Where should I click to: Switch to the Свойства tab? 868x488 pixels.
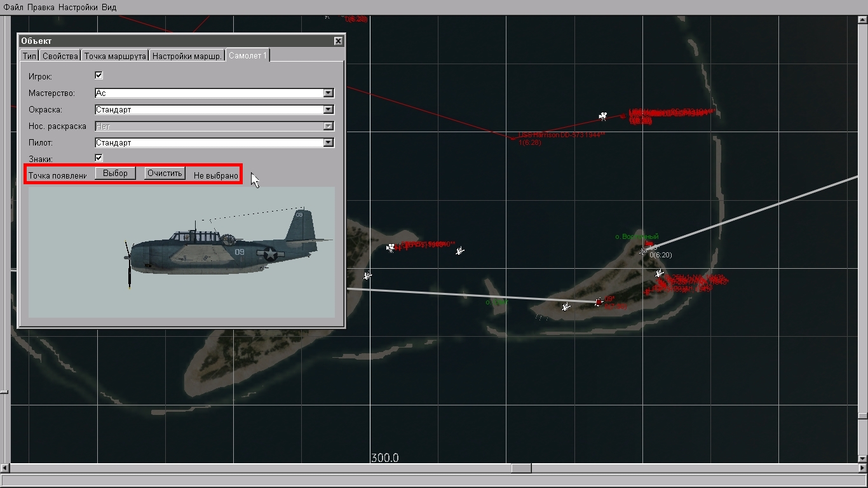[x=60, y=56]
